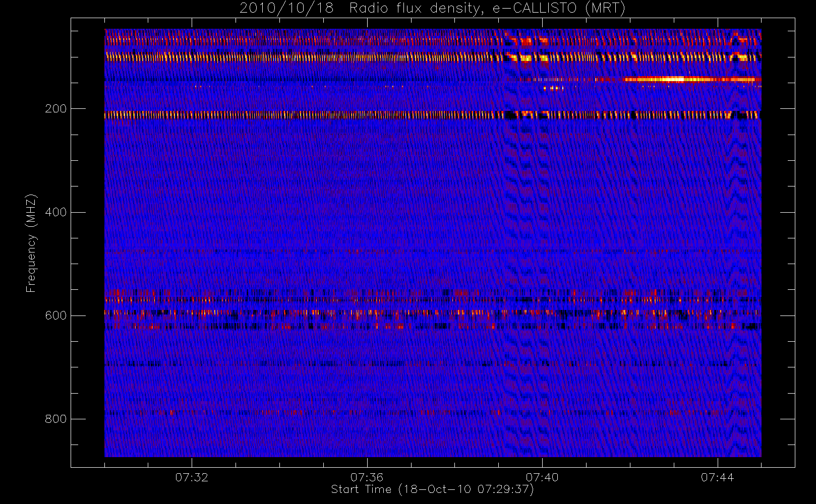Select the 'Frequency (MHZ)' y-axis label
Screen dimensions: 816x504
tap(31, 243)
